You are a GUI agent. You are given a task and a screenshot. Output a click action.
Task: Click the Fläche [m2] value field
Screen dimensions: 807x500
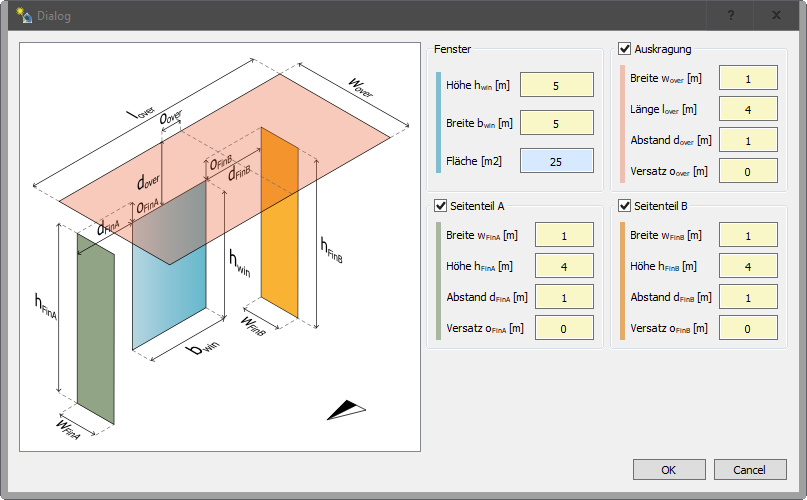556,161
